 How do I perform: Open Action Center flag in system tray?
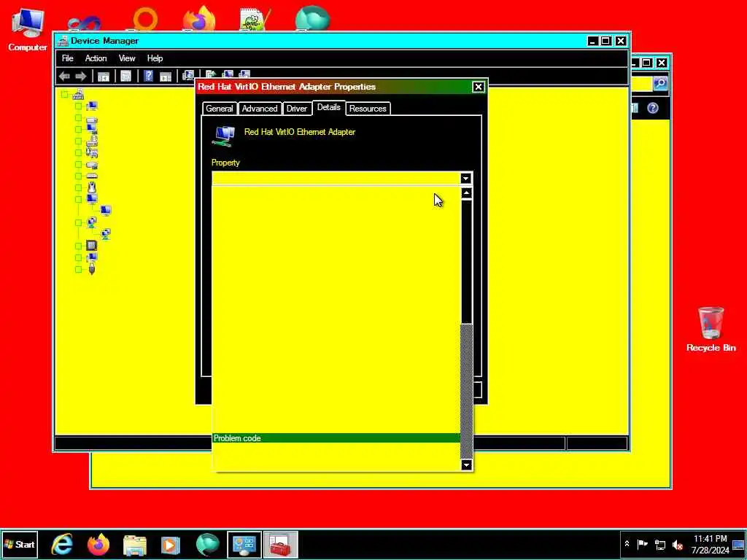tap(642, 544)
